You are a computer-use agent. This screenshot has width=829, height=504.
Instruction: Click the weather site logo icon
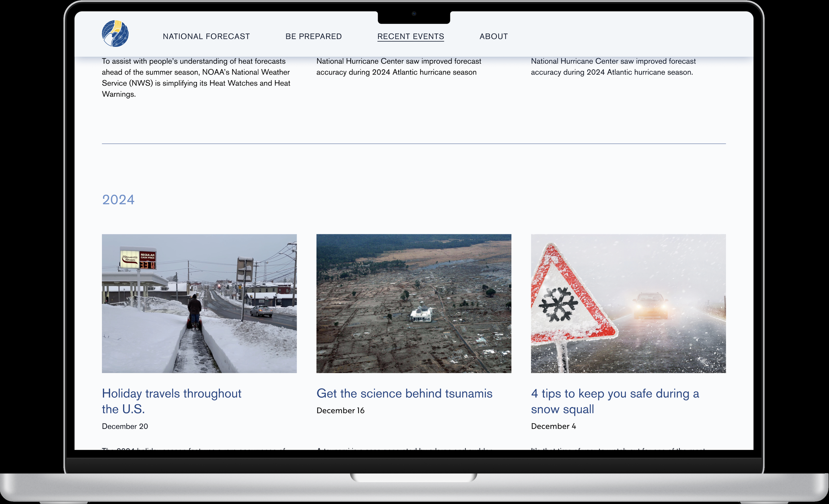115,33
